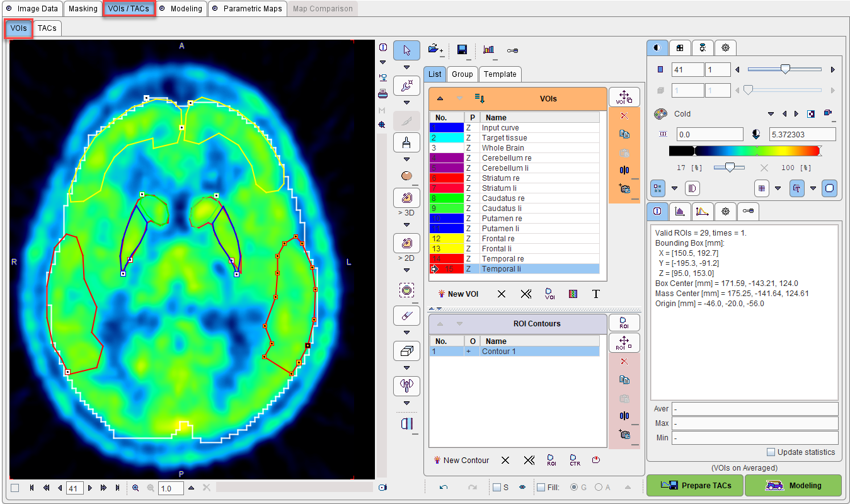Click the slice position slider handle
Viewport: 850px width, 504px height.
coord(785,69)
